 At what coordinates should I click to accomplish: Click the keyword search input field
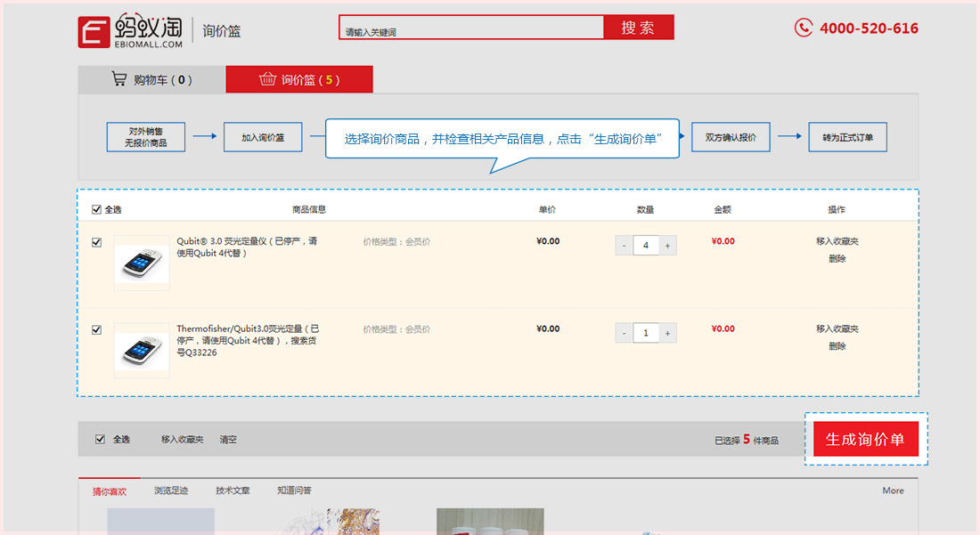471,28
